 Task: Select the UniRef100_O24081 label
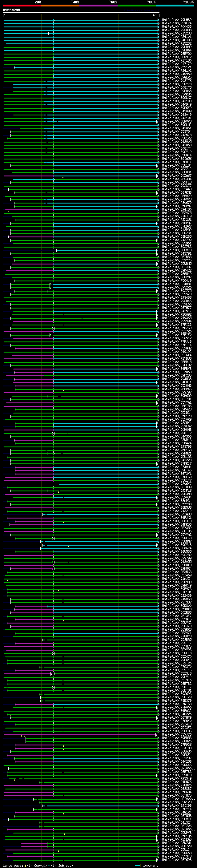pyautogui.click(x=177, y=284)
